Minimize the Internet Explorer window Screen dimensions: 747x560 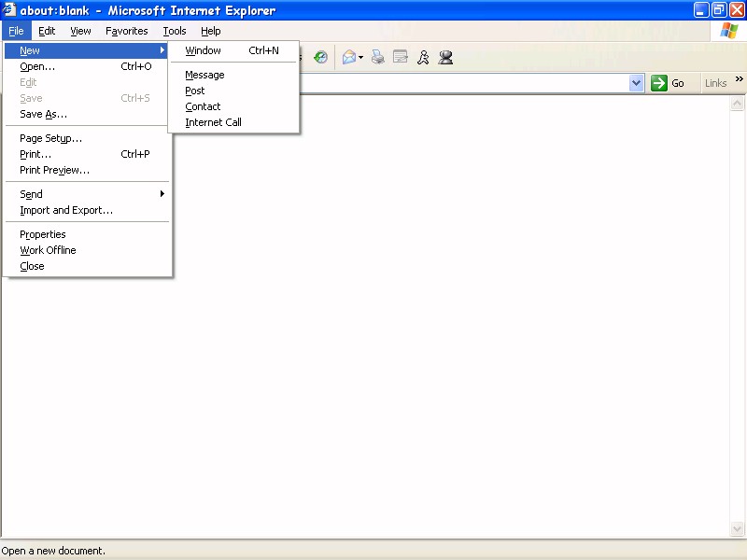click(x=701, y=10)
